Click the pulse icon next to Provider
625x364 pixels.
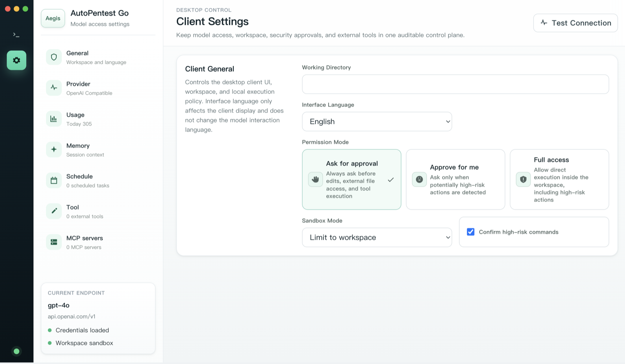point(54,88)
